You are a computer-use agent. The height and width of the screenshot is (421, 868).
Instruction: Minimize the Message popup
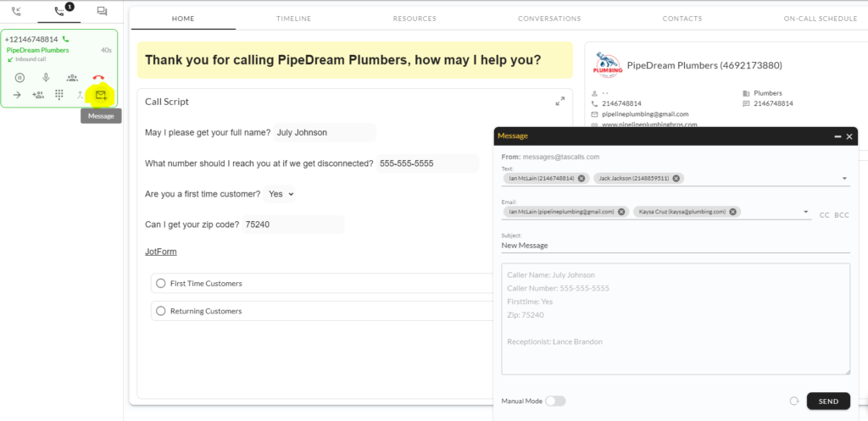(x=838, y=136)
